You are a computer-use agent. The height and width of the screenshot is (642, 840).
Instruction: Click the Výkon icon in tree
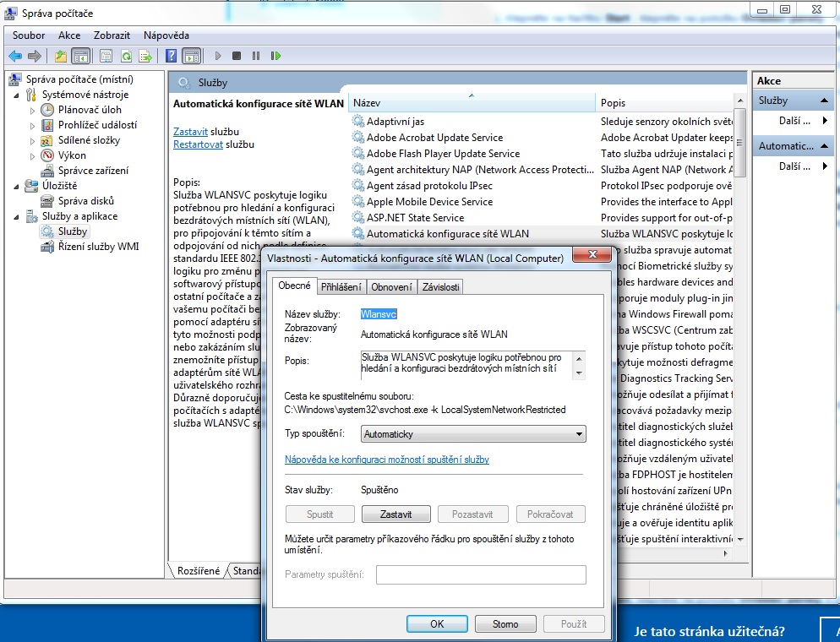click(x=47, y=155)
